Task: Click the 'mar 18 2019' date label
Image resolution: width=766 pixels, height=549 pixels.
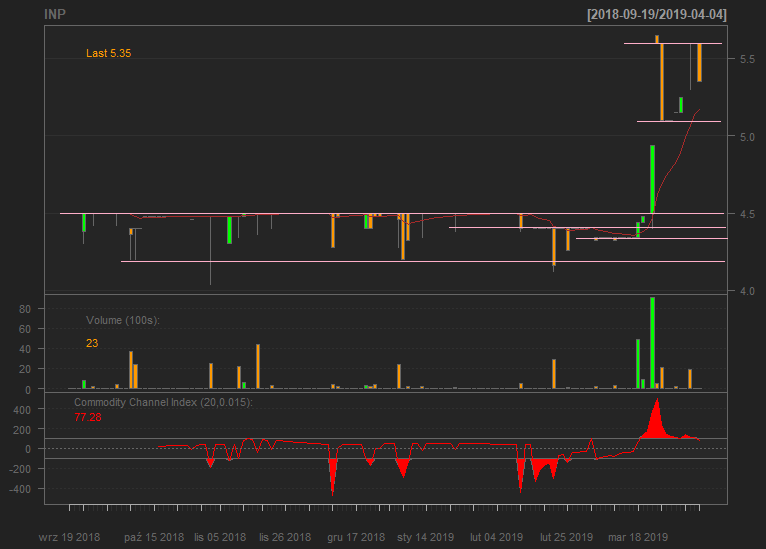Action: click(638, 537)
